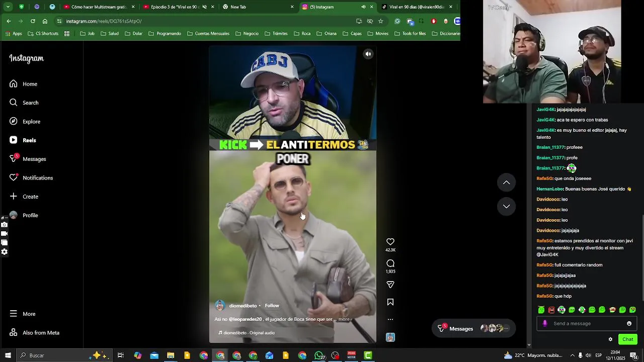Image resolution: width=644 pixels, height=362 pixels.
Task: Share the reel with the paper plane icon
Action: [x=390, y=285]
